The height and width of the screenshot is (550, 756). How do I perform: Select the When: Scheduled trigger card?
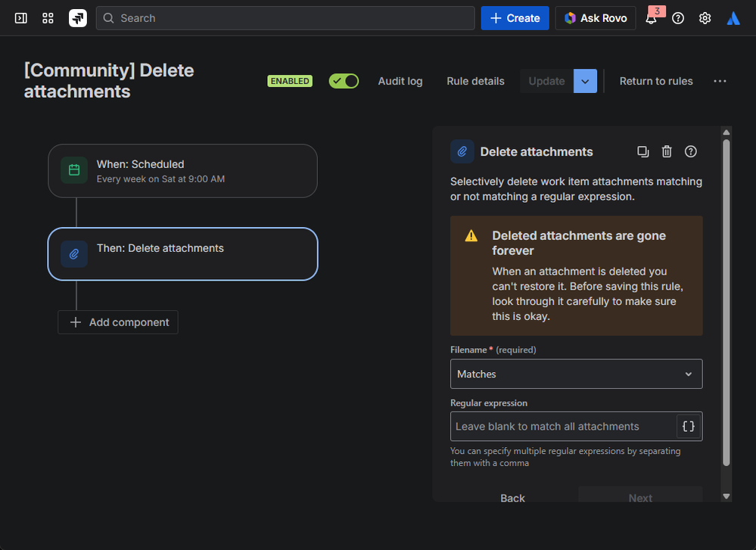182,171
